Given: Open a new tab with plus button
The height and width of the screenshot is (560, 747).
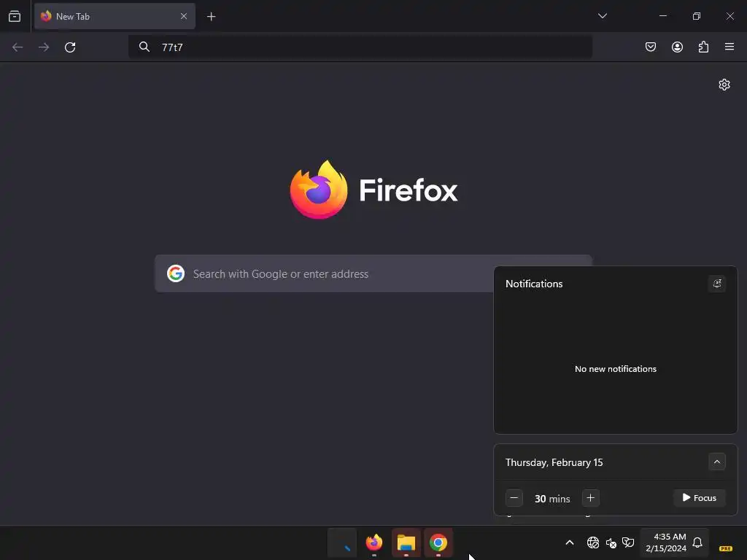Looking at the screenshot, I should click(x=211, y=17).
